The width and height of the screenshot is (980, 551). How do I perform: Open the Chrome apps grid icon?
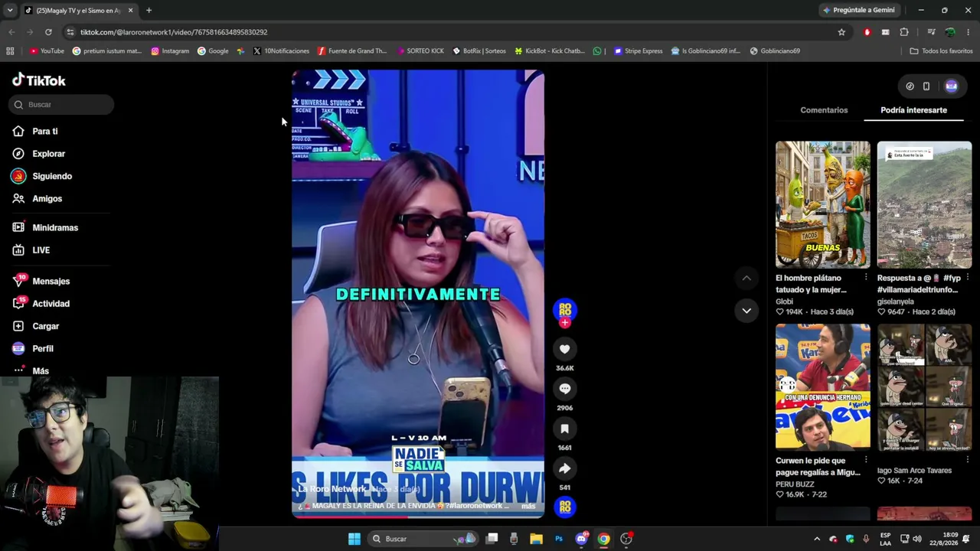point(10,51)
